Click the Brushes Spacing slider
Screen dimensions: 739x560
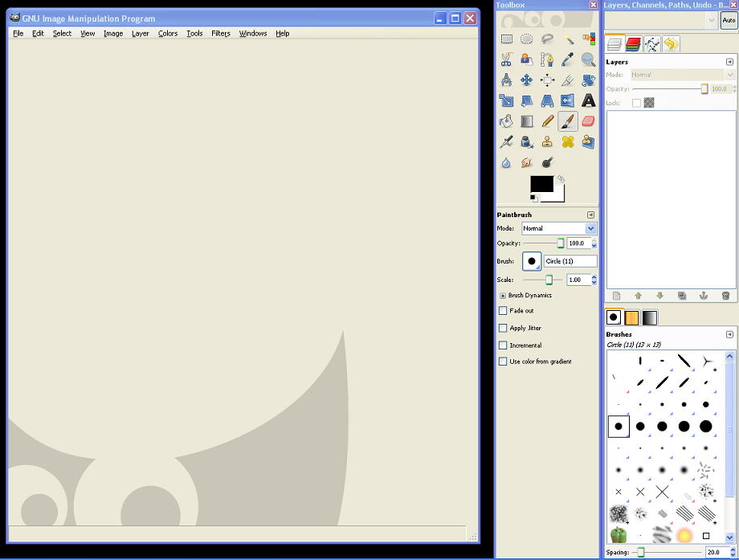pyautogui.click(x=667, y=552)
